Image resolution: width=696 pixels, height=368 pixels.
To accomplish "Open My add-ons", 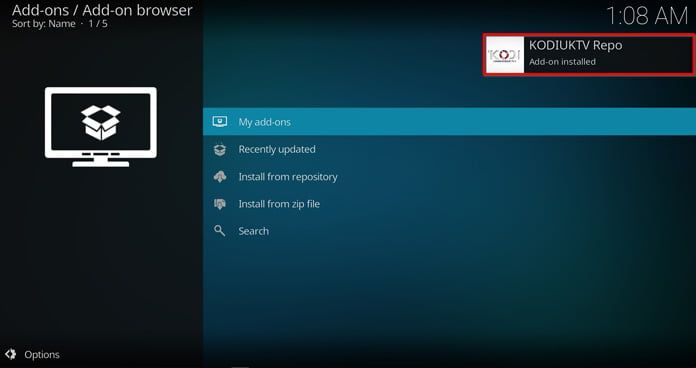I will [x=449, y=122].
